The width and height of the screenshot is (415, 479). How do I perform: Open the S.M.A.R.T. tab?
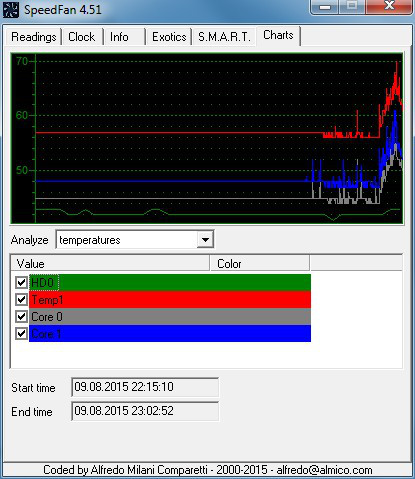[x=224, y=37]
